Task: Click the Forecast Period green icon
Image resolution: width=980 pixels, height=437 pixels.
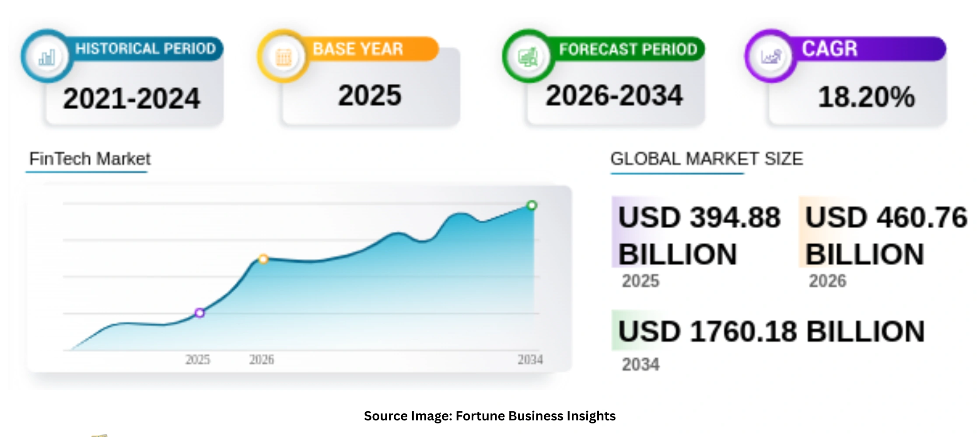Action: 528,57
